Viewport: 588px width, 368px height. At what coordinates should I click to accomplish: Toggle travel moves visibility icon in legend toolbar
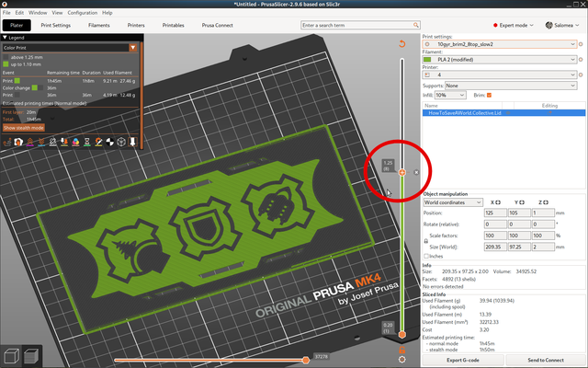[7, 142]
